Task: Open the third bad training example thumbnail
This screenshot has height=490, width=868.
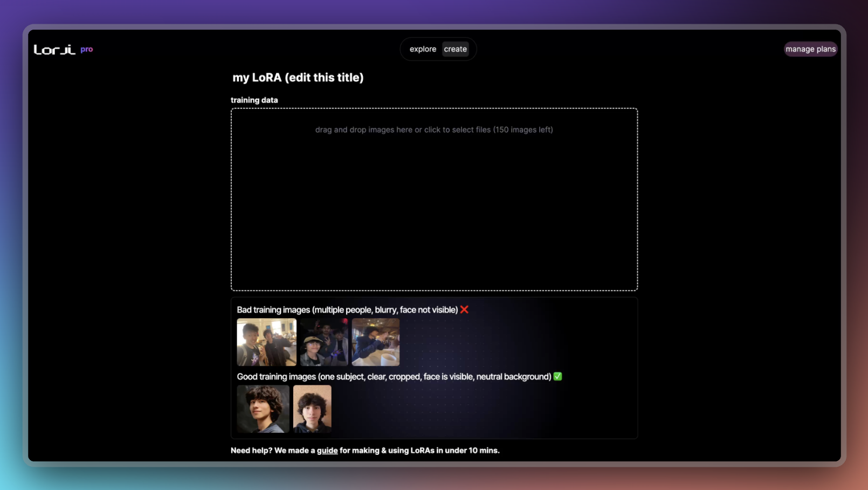Action: [x=376, y=342]
